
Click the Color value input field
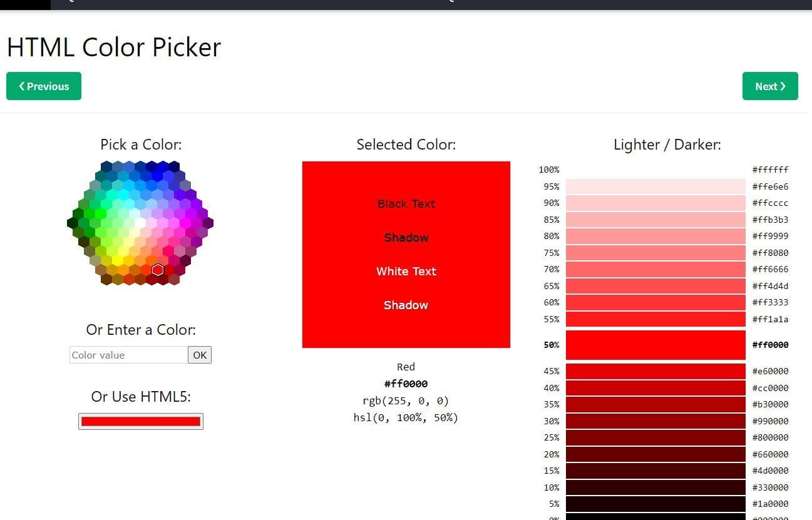pyautogui.click(x=128, y=355)
